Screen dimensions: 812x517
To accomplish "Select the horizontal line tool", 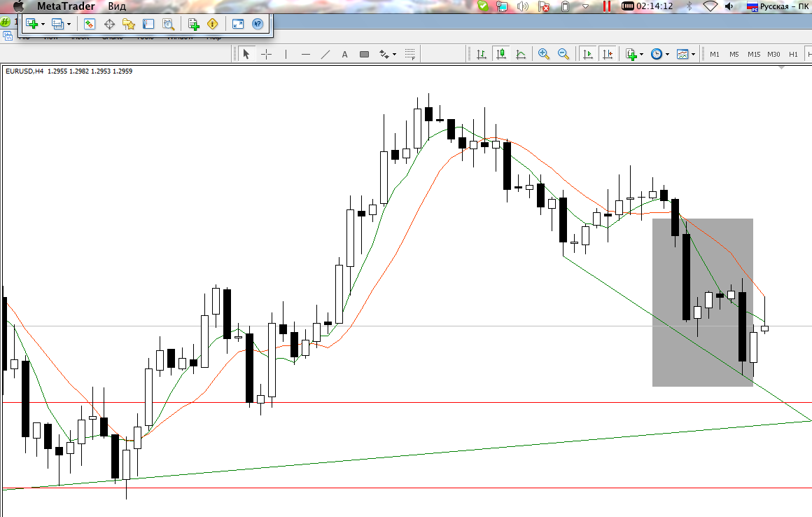I will (x=305, y=54).
